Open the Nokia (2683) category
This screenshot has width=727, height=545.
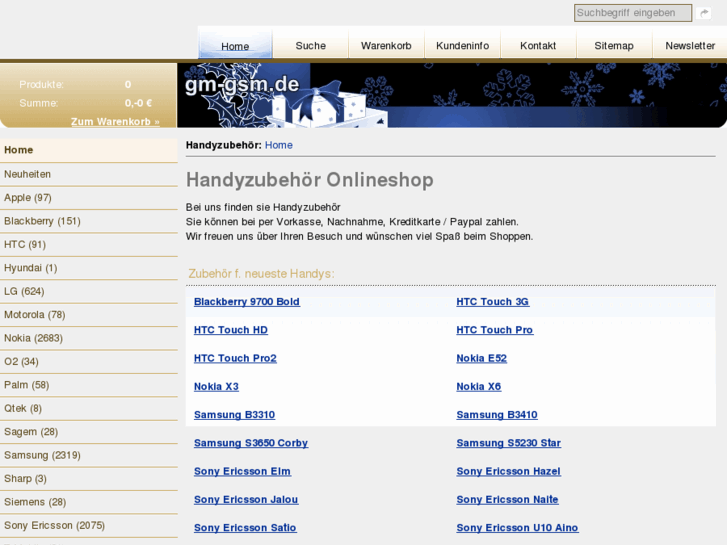[89, 338]
